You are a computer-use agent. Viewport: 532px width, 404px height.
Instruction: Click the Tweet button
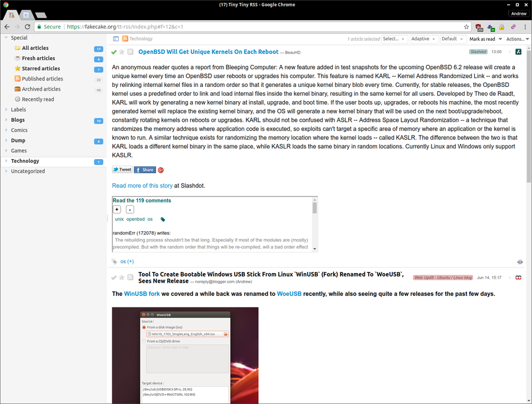pyautogui.click(x=122, y=170)
